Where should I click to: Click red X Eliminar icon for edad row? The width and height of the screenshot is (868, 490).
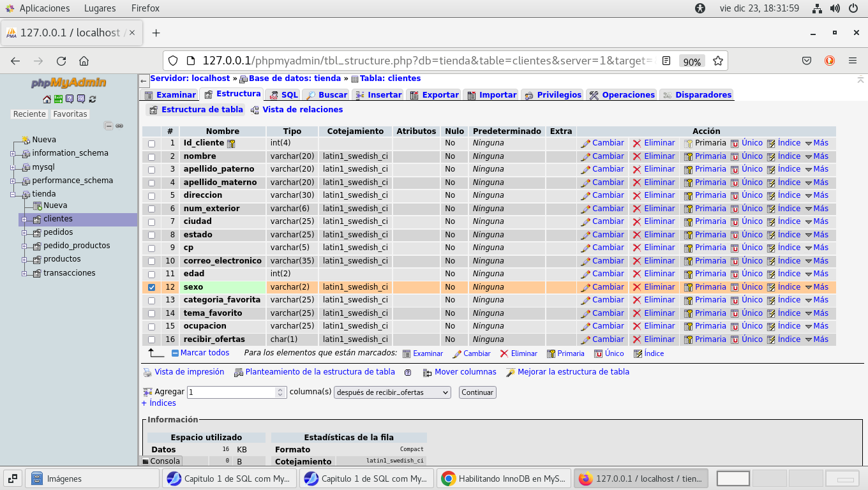click(x=637, y=274)
